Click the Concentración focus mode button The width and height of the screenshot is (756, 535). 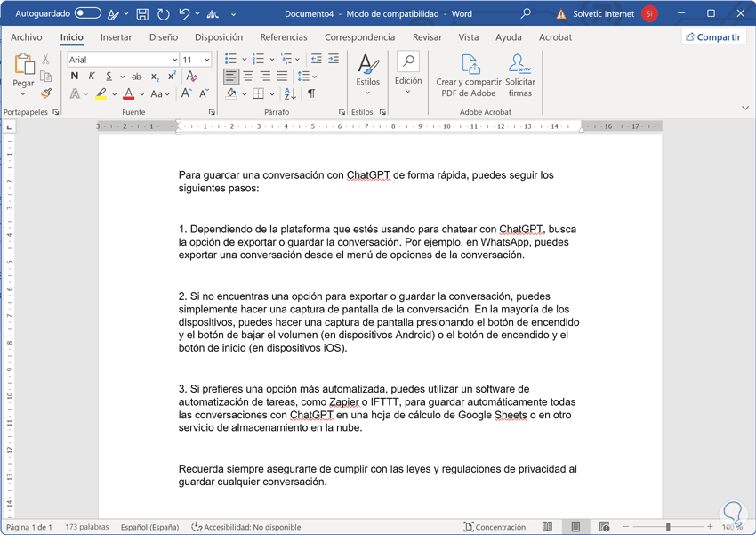(495, 527)
